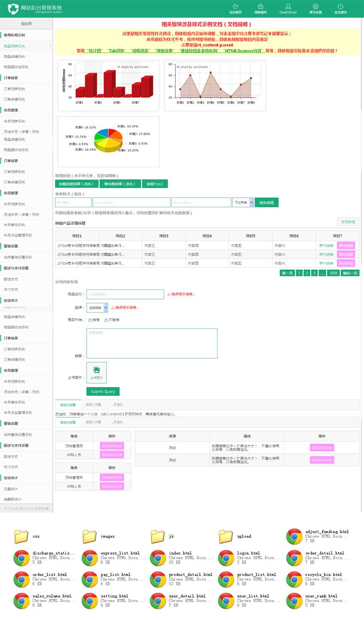Click the 站点首页 star icon in header
This screenshot has width=364, height=620.
pos(236,7)
